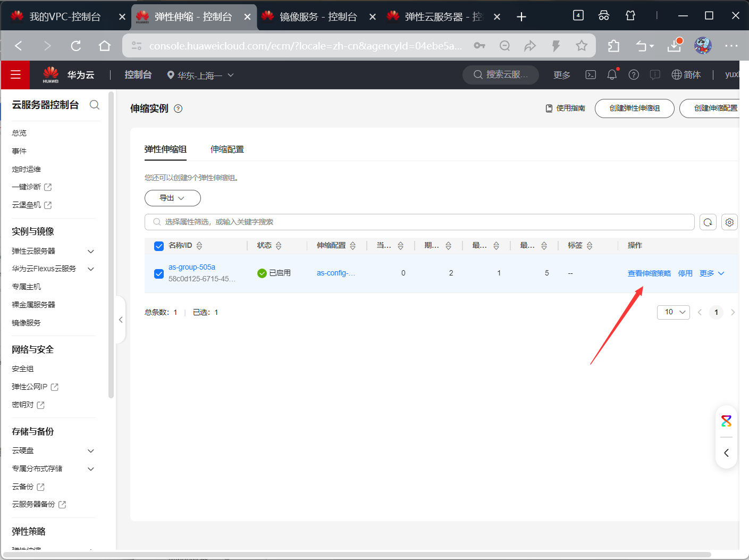
Task: Switch to the 伸缩配置 tab
Action: click(227, 149)
